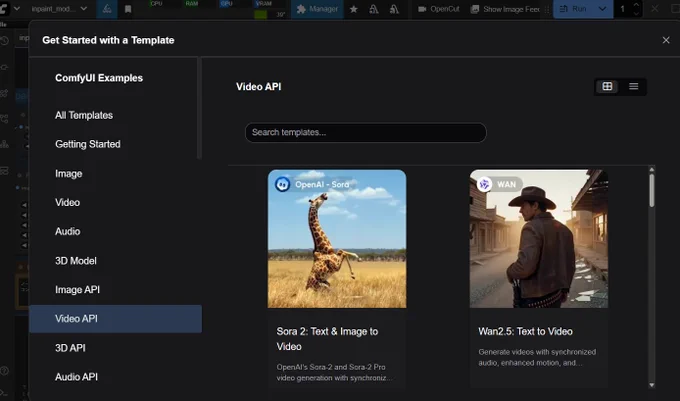Click the boat icon tab button
Screen dimensions: 680x401
(x=107, y=9)
